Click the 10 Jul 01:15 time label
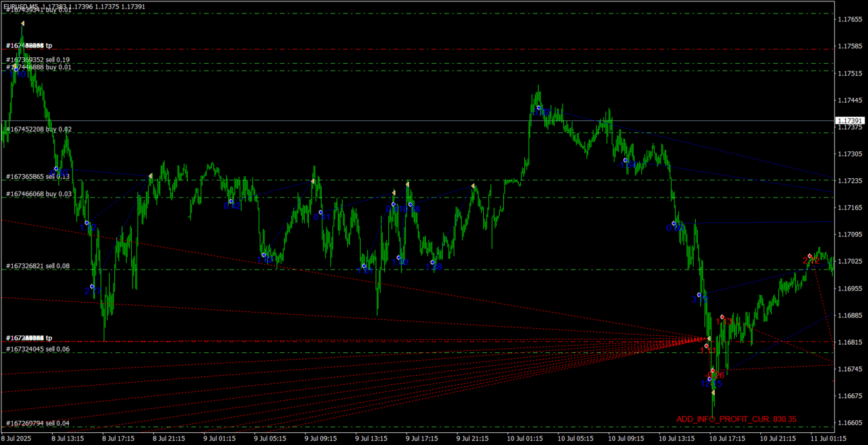Screen dimensions: 868x445 coord(524,438)
